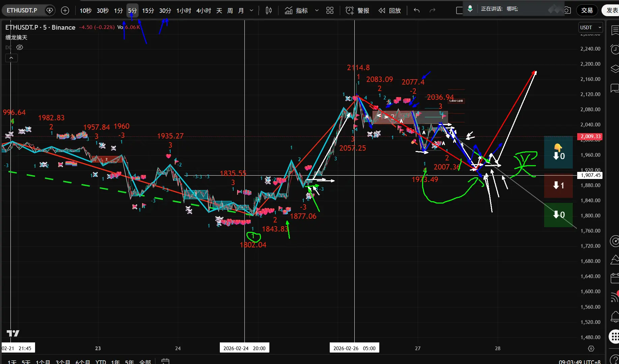619x364 pixels.
Task: Open the apps grid icon in sidebar
Action: tap(614, 336)
